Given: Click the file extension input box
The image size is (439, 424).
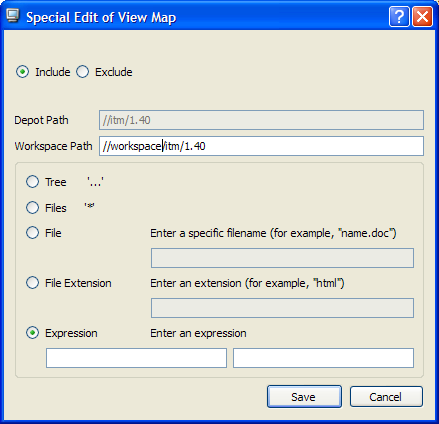Looking at the screenshot, I should 282,308.
